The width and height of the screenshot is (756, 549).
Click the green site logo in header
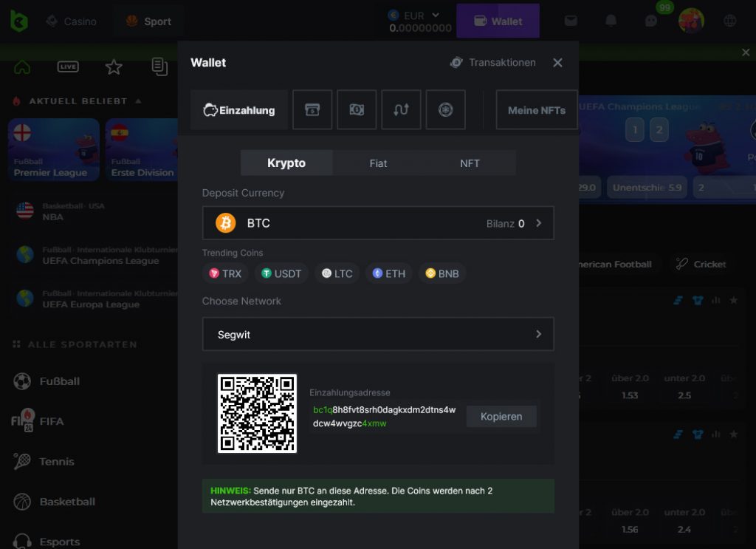click(18, 21)
